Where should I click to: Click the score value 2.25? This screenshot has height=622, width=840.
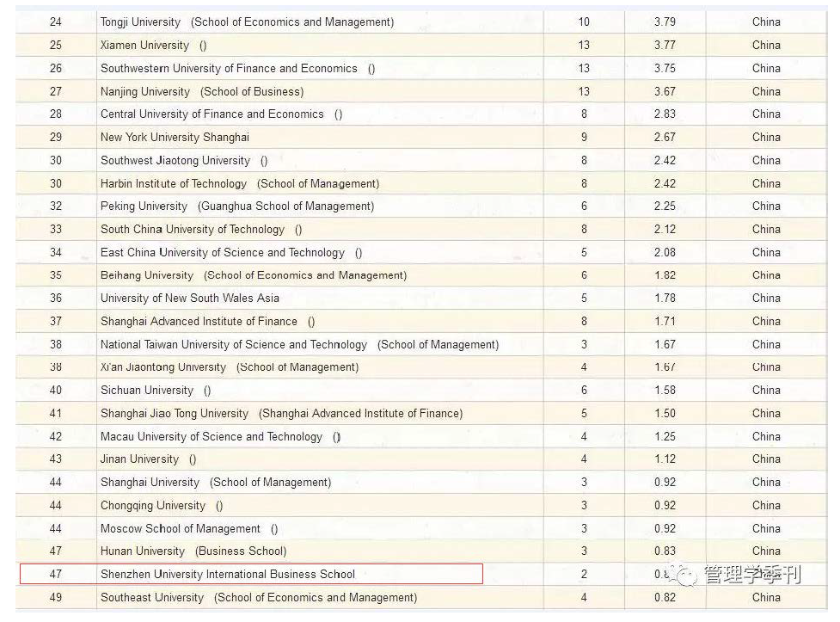coord(665,206)
